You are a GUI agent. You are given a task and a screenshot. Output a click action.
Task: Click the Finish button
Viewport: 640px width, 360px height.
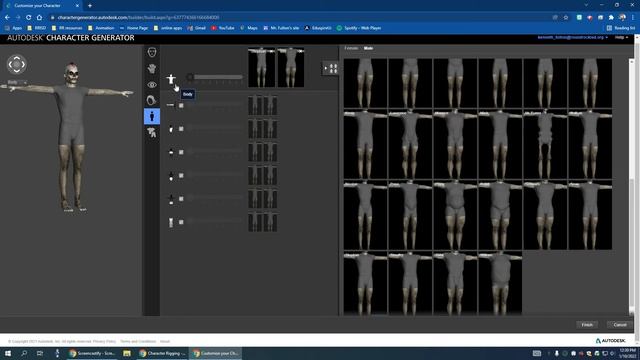[x=587, y=325]
